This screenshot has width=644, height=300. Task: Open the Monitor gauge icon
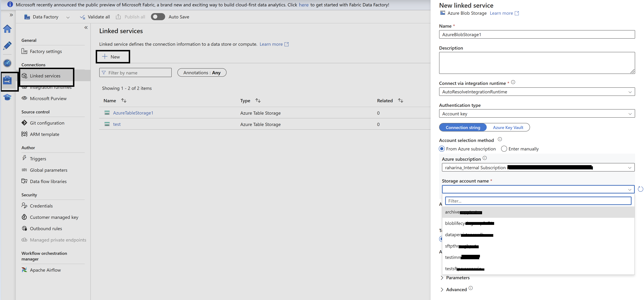7,63
